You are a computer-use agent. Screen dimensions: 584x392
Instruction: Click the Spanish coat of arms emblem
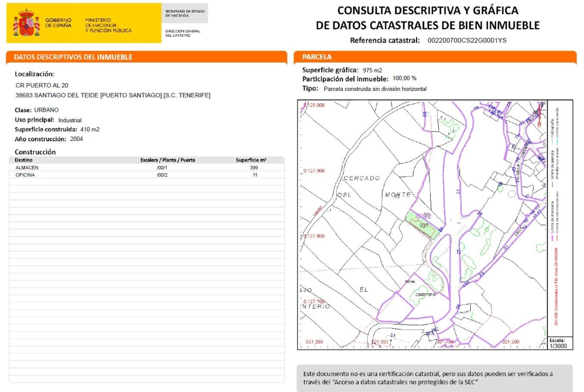tap(26, 23)
